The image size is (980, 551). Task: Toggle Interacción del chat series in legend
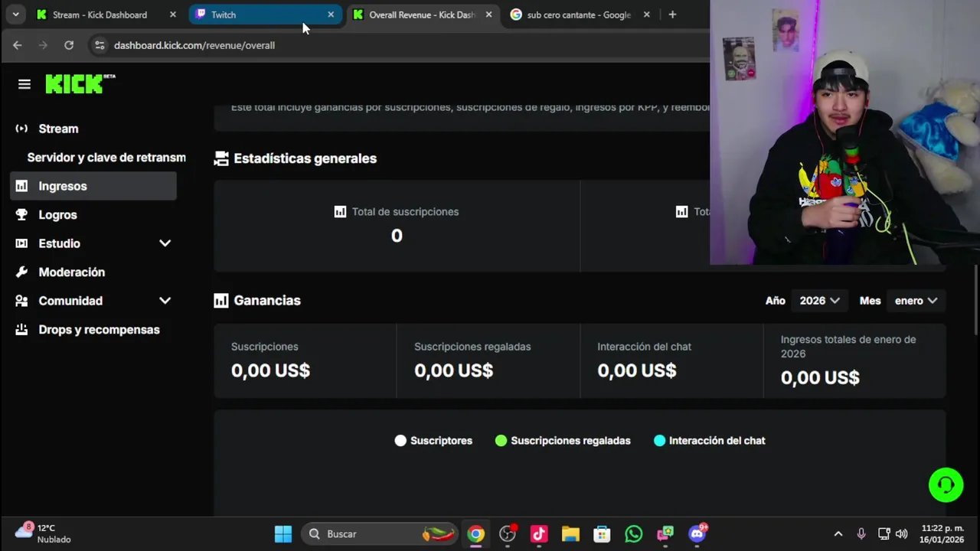pyautogui.click(x=709, y=441)
